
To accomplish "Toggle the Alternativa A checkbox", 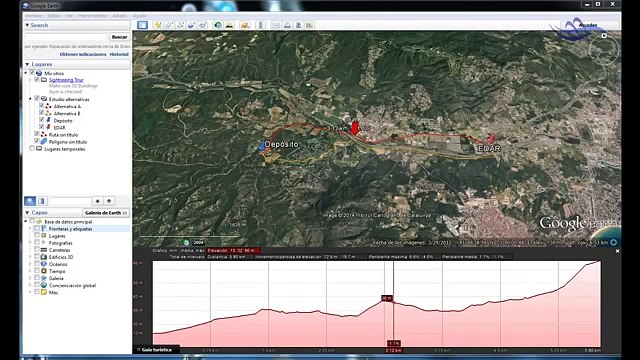I will pyautogui.click(x=42, y=106).
